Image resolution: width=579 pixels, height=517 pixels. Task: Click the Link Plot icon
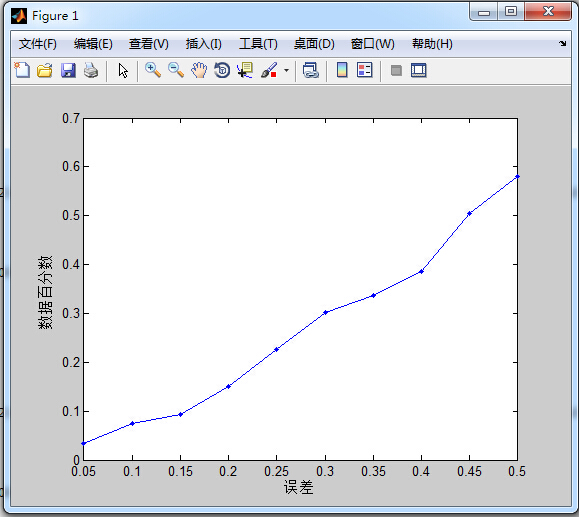pyautogui.click(x=311, y=70)
